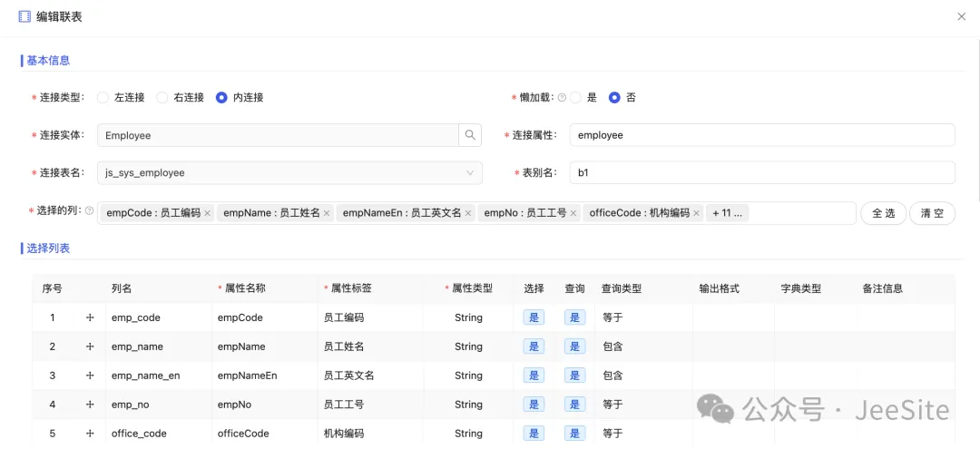The image size is (980, 449).
Task: Select the 左连接 radio option
Action: pyautogui.click(x=103, y=98)
